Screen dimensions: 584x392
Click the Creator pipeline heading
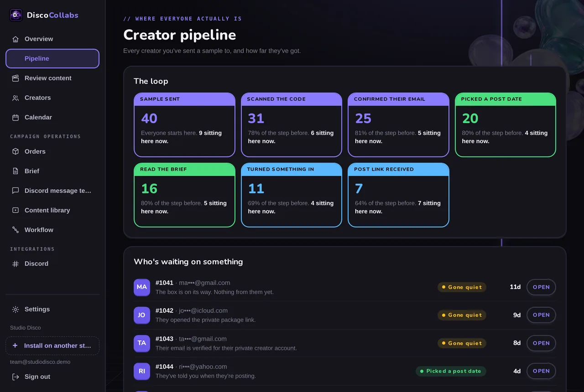pos(180,35)
